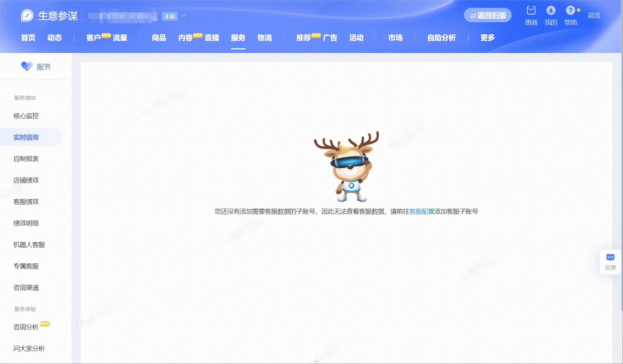Open 咨询分析 in the sidebar

(26, 327)
